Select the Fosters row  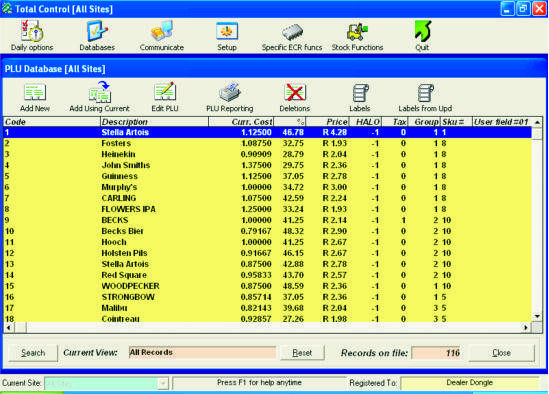[267, 143]
